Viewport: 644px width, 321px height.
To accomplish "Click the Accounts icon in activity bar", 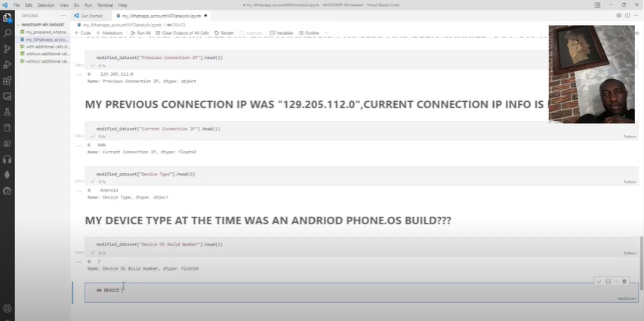I will [x=8, y=308].
